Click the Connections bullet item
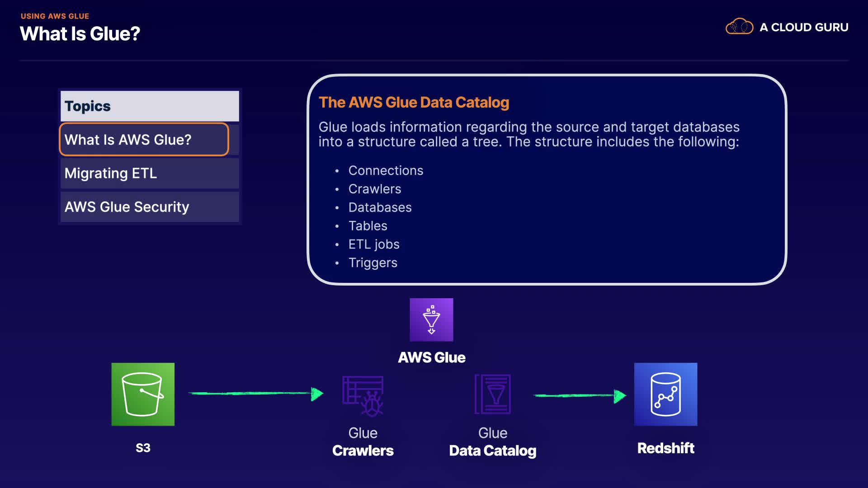This screenshot has height=488, width=868. pos(386,170)
